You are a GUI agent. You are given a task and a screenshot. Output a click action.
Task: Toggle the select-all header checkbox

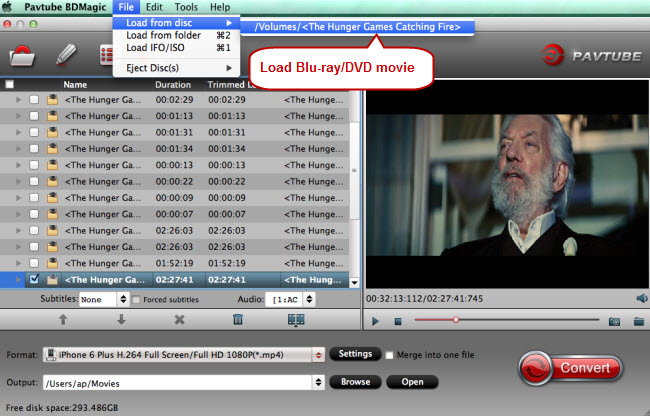pos(9,85)
